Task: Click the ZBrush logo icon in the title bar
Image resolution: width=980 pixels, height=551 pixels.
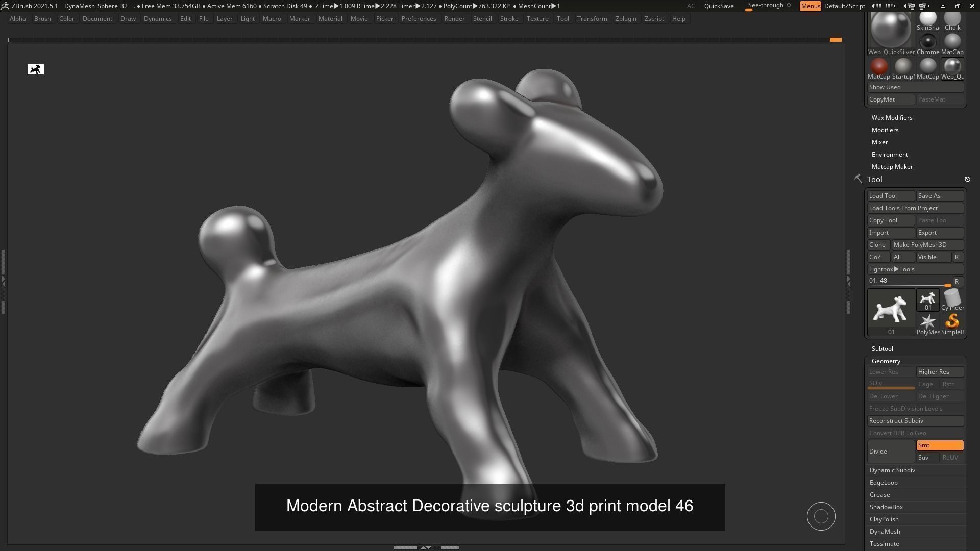Action: (5, 6)
